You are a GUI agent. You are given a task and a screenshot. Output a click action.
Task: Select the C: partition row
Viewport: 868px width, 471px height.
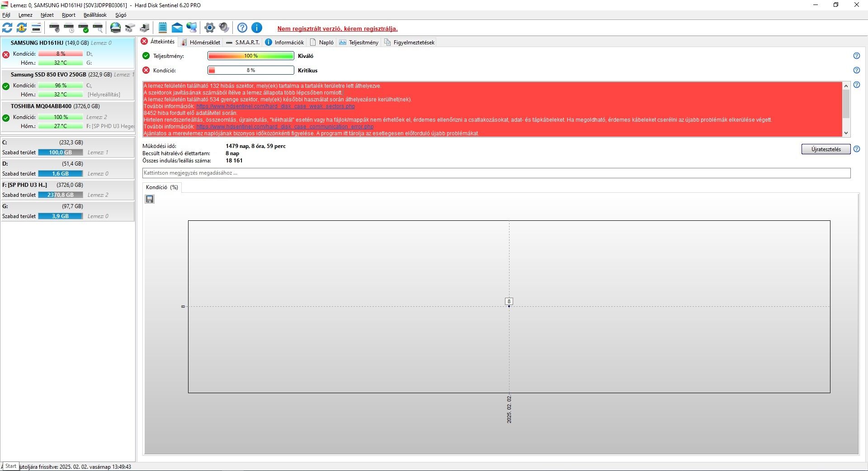[68, 147]
